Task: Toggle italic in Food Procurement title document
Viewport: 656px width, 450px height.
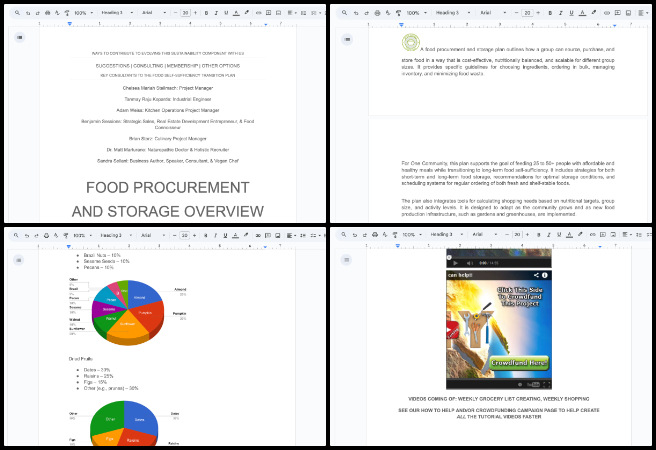Action: click(x=216, y=13)
